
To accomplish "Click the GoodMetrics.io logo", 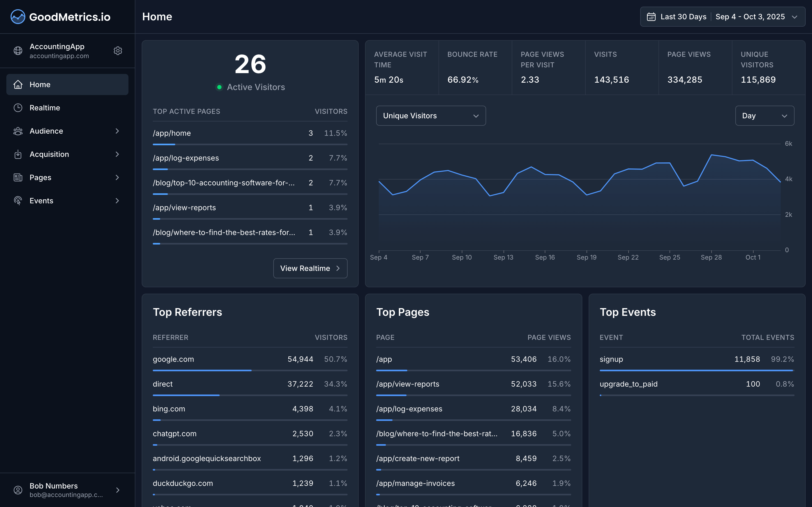I will 60,16.
